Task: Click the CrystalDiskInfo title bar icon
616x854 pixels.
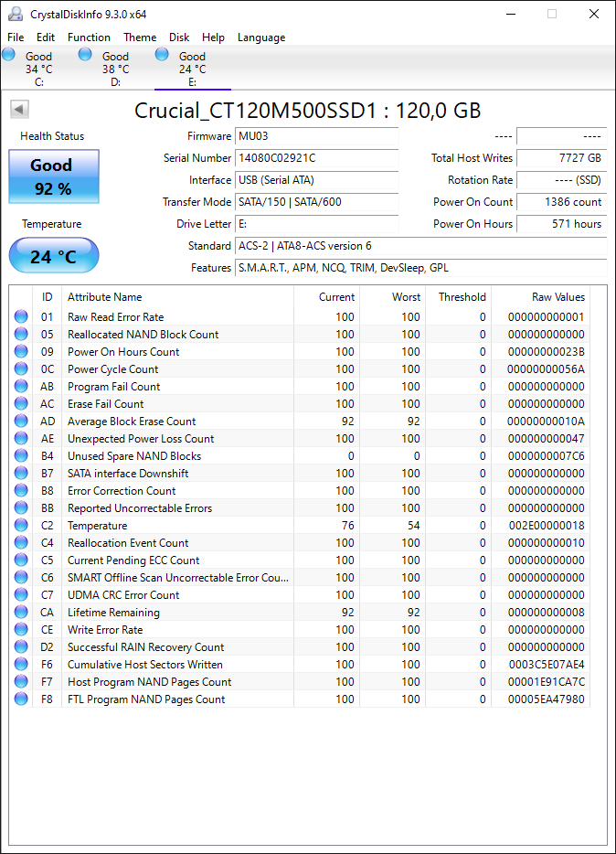Action: click(16, 14)
